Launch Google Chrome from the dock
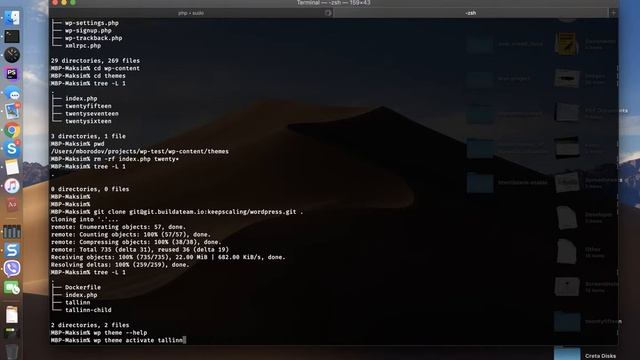 coord(12,131)
